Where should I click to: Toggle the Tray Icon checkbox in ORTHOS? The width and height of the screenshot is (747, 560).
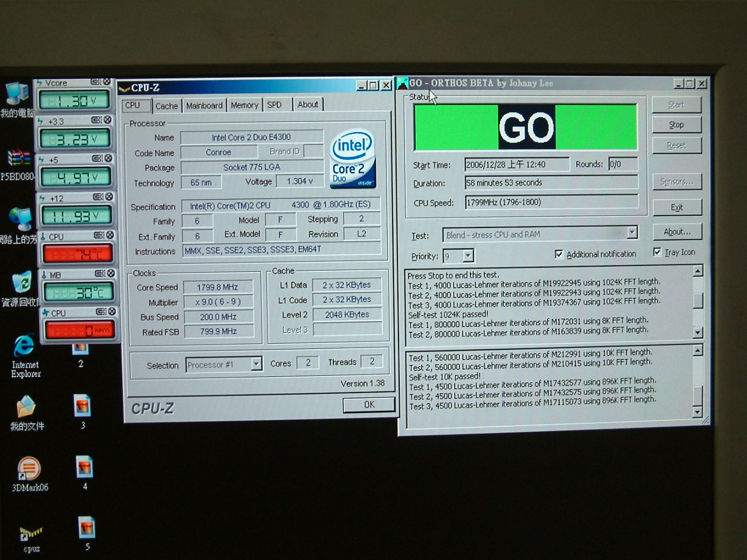click(x=657, y=252)
